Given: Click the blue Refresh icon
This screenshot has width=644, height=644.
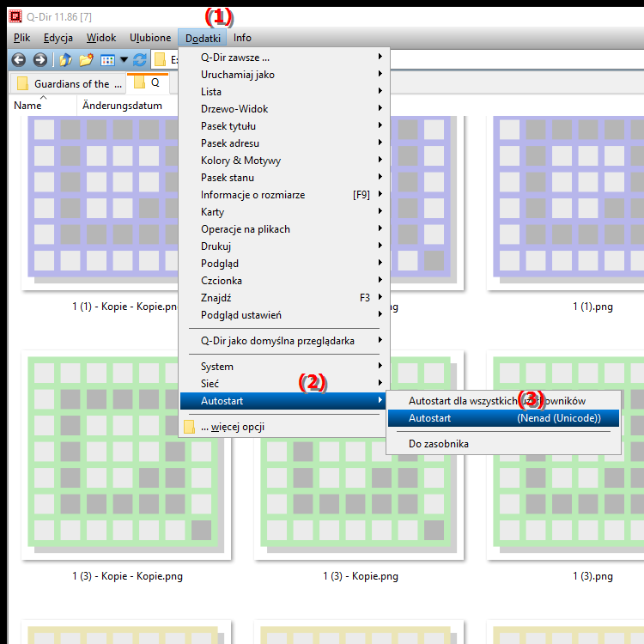Looking at the screenshot, I should point(140,60).
